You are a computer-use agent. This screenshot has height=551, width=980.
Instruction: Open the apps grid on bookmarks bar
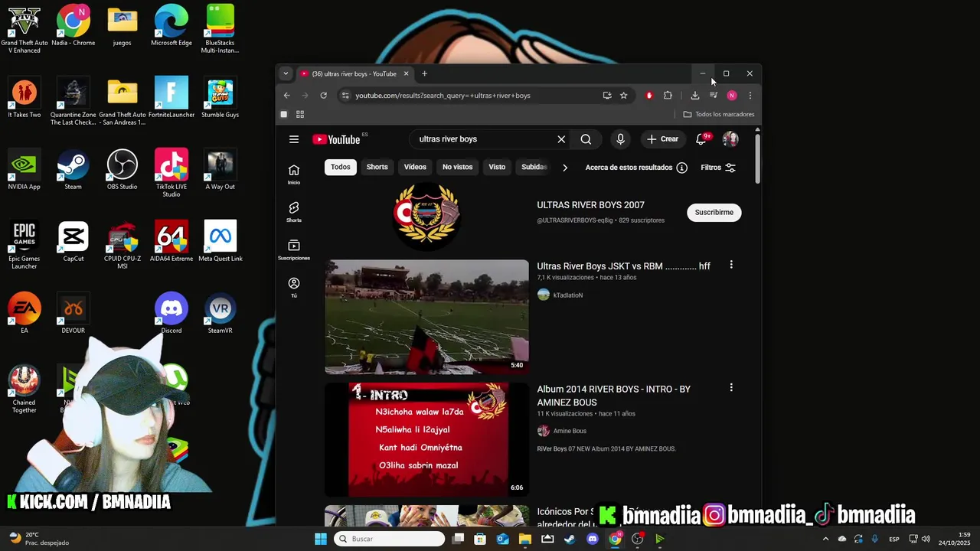pos(300,114)
